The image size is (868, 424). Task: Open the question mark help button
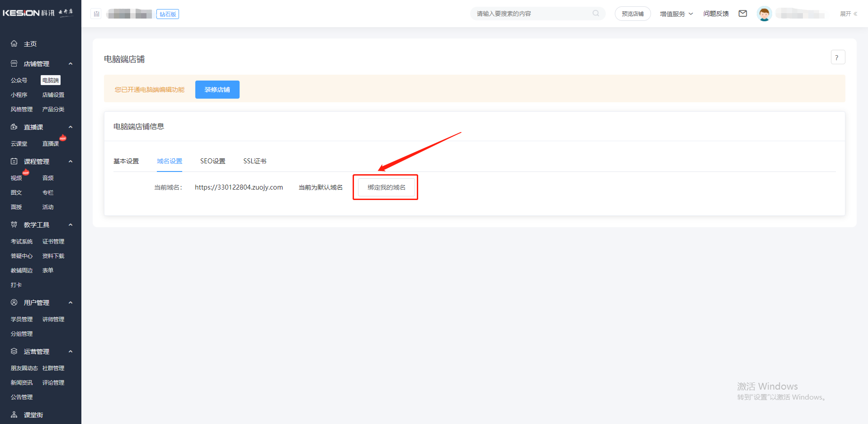click(x=838, y=57)
